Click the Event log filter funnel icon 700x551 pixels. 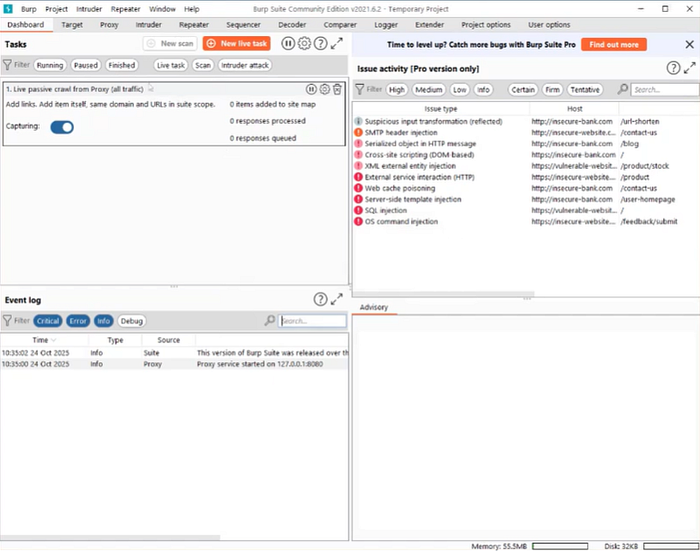click(x=7, y=321)
